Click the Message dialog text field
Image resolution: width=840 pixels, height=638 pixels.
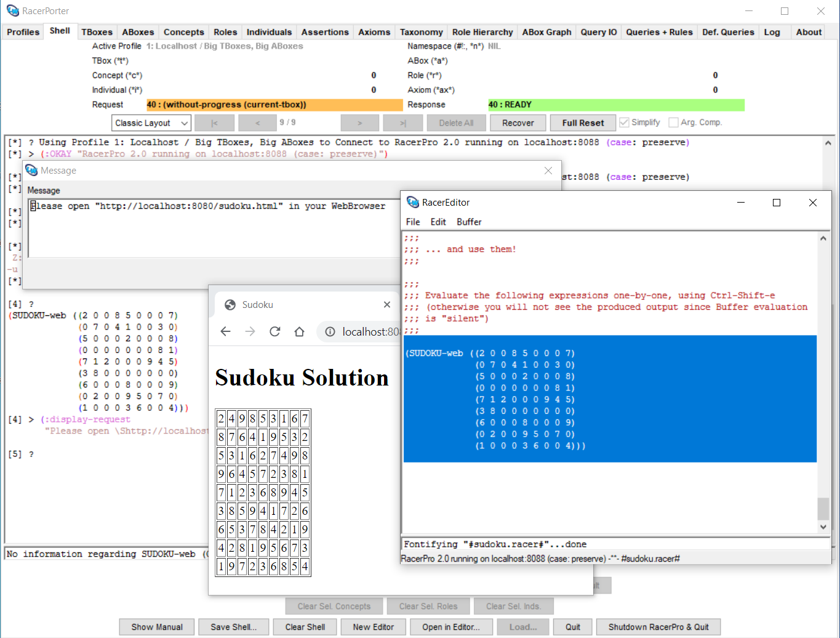click(x=214, y=227)
